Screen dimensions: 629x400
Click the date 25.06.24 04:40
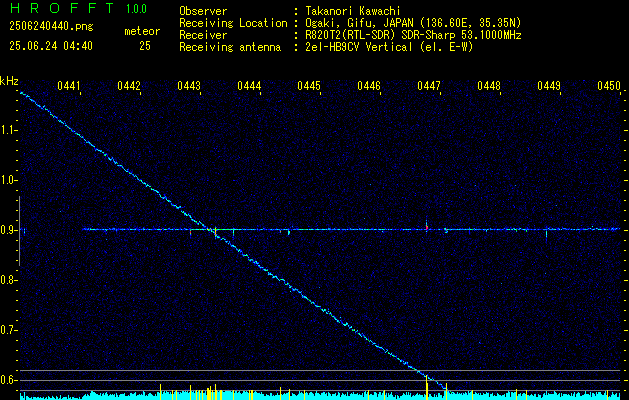[51, 46]
